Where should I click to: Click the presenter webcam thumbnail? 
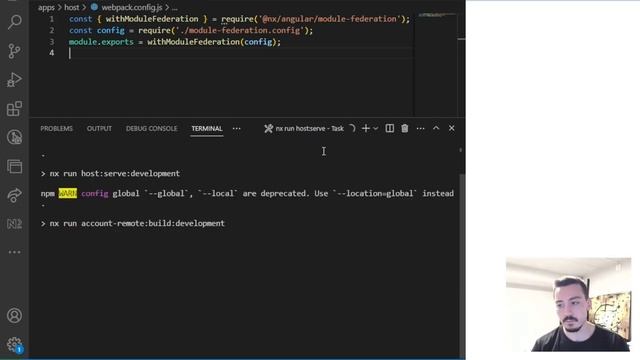click(x=569, y=304)
